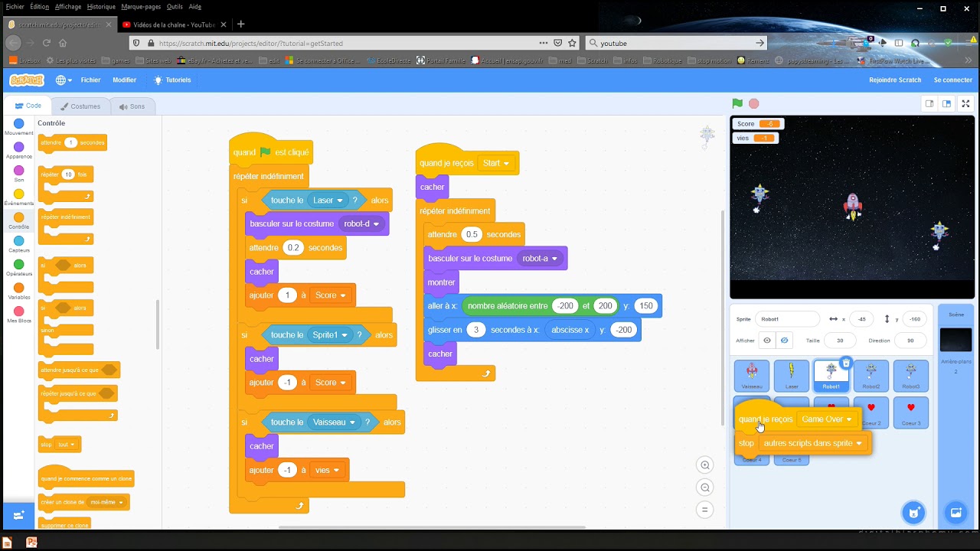Open Laser dropdown in touche block
The height and width of the screenshot is (551, 980).
click(x=327, y=200)
